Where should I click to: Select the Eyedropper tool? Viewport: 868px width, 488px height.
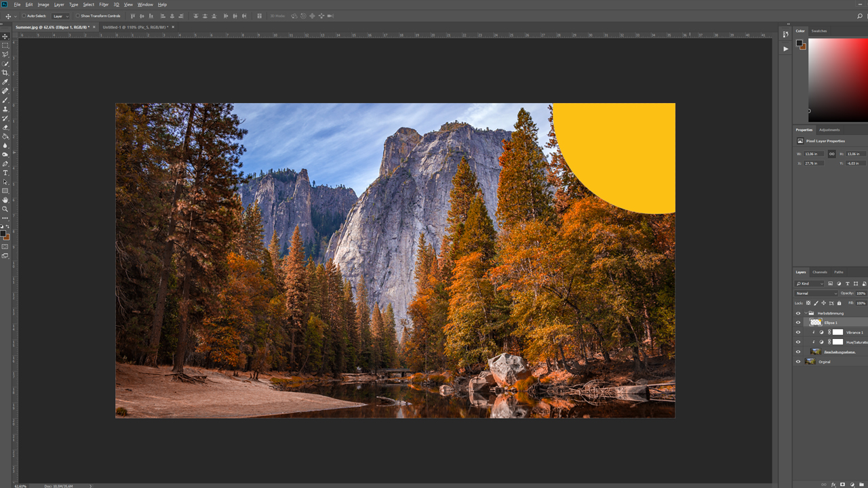click(5, 82)
